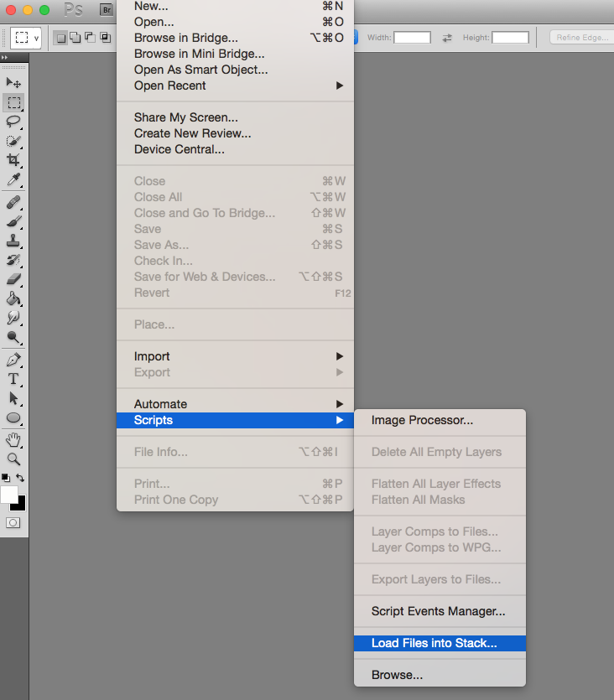The image size is (614, 700).
Task: Select the Path Selection tool
Action: (13, 398)
